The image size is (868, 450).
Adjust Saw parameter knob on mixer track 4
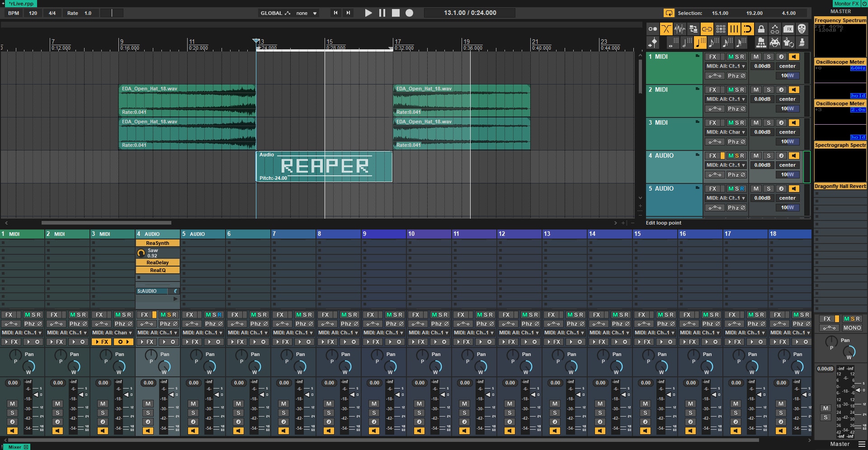[x=141, y=253]
